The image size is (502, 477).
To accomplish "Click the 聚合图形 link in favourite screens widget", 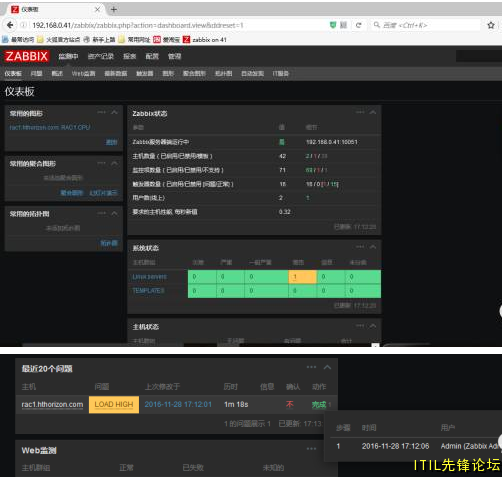I will 72,193.
